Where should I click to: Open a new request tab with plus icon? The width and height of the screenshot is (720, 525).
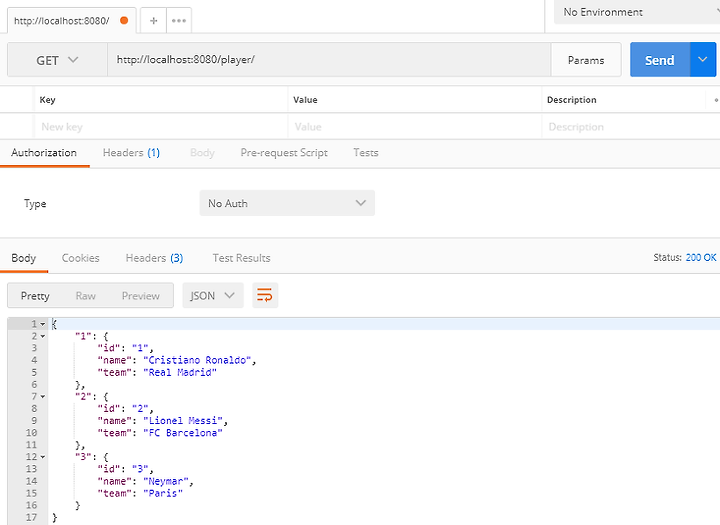click(153, 21)
